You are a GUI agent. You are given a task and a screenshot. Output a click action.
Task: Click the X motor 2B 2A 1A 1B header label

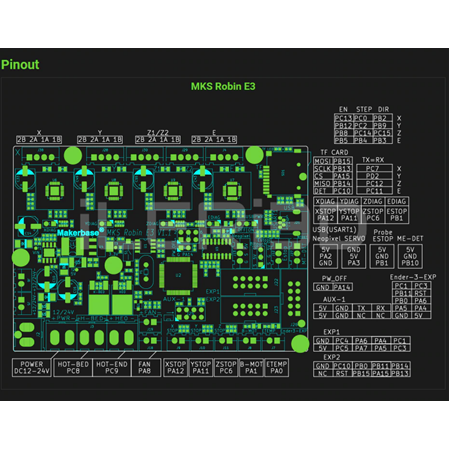coord(39,139)
